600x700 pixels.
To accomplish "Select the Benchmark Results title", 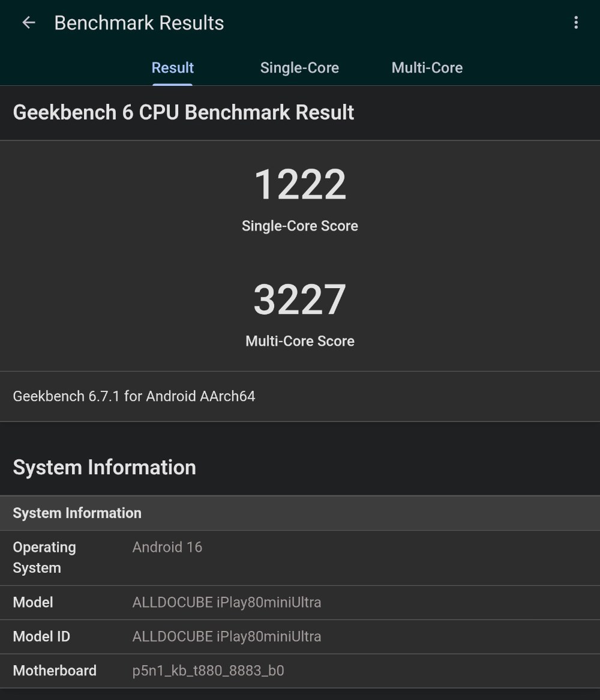I will [139, 23].
